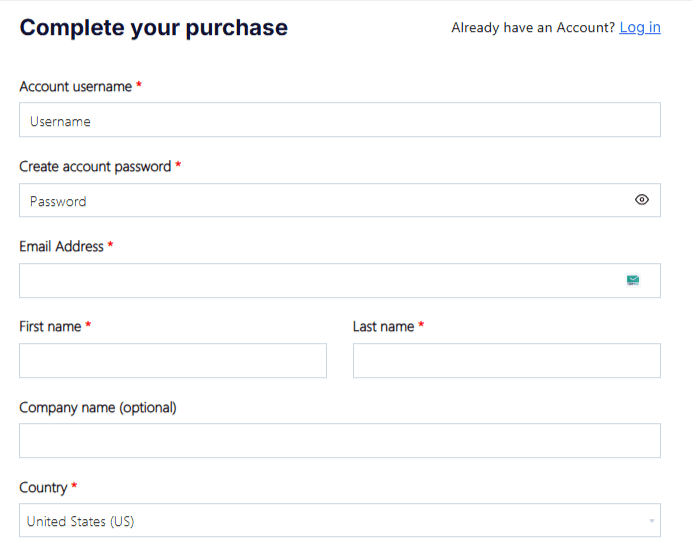This screenshot has height=552, width=692.
Task: Toggle password visibility eye icon
Action: [x=642, y=200]
